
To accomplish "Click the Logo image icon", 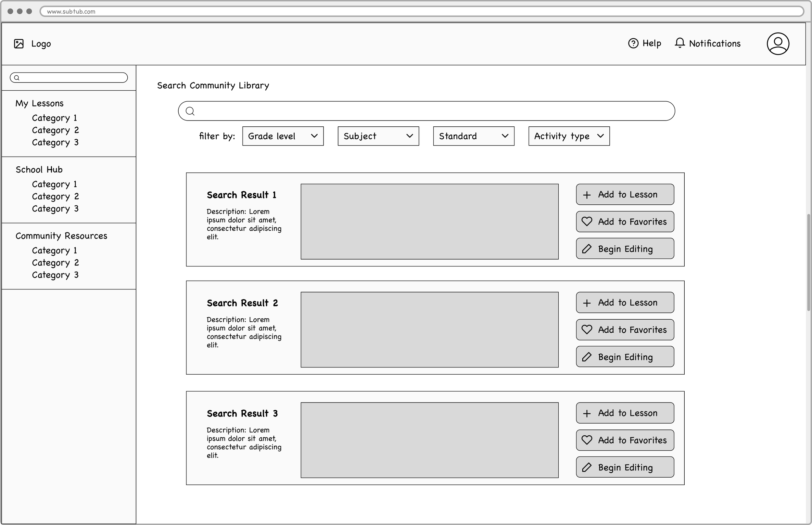I will (19, 44).
